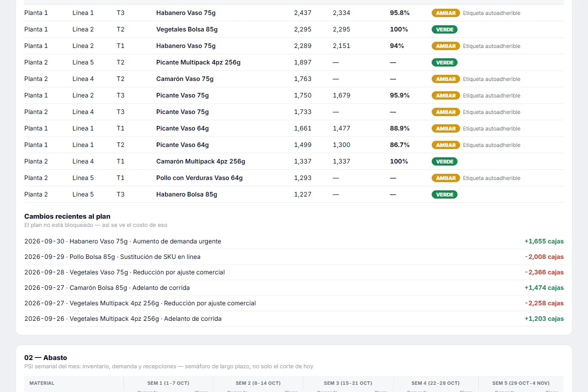Select the +1,203 cajas change amount
Viewport: 588px width, 392px height.
coord(544,318)
